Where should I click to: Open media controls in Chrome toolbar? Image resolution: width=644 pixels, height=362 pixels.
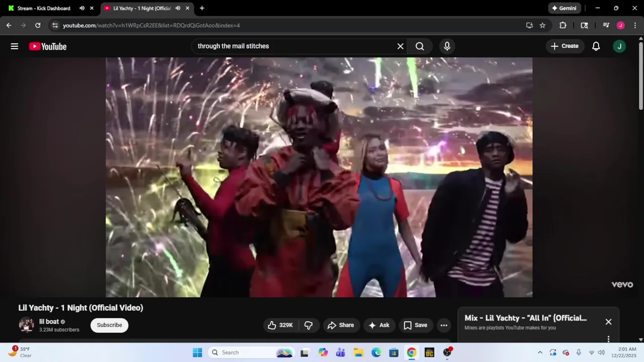tap(606, 25)
